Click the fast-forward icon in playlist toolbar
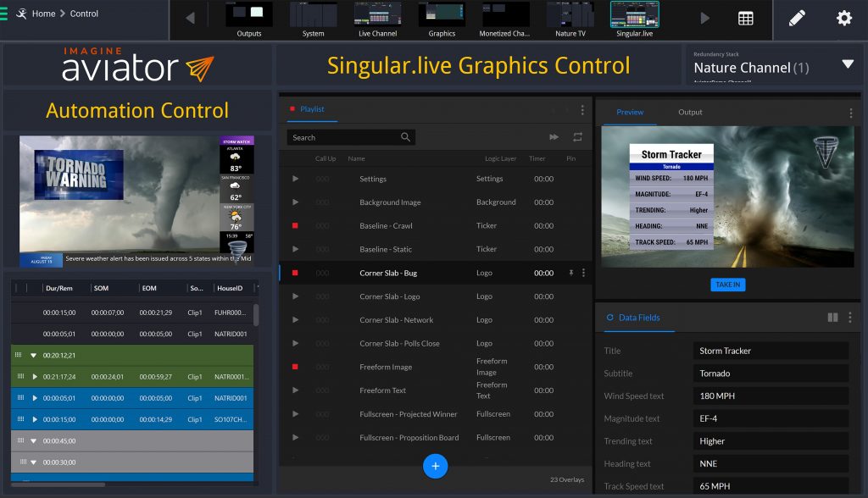The width and height of the screenshot is (868, 498). (554, 136)
